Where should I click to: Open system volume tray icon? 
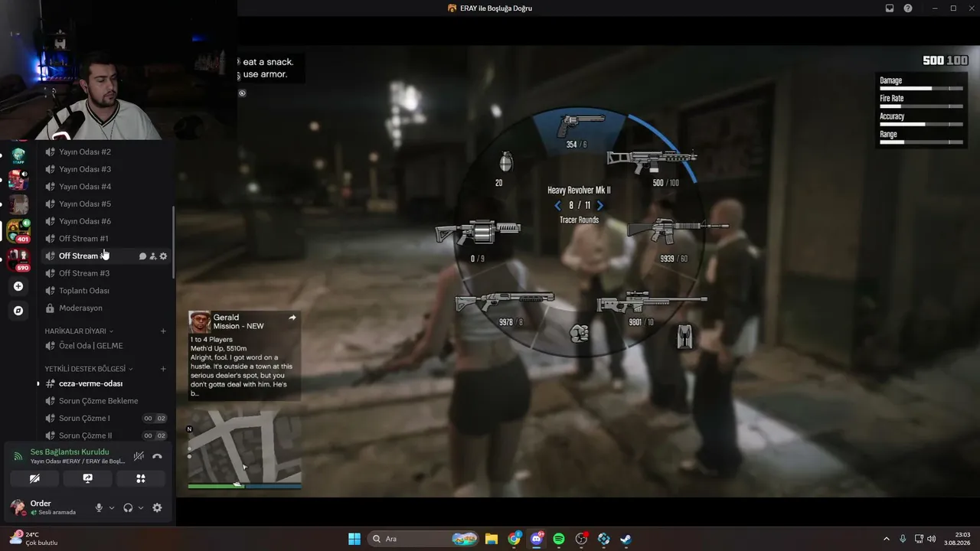tap(932, 539)
